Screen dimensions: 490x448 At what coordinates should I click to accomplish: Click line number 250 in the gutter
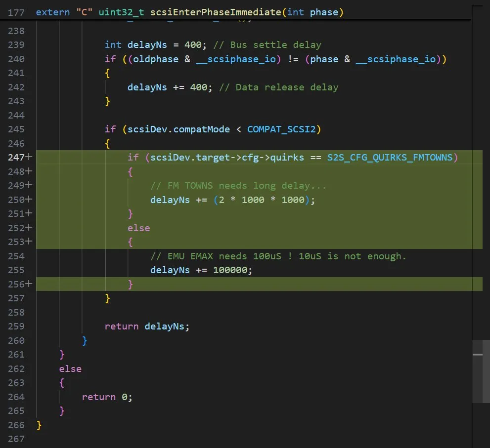16,200
